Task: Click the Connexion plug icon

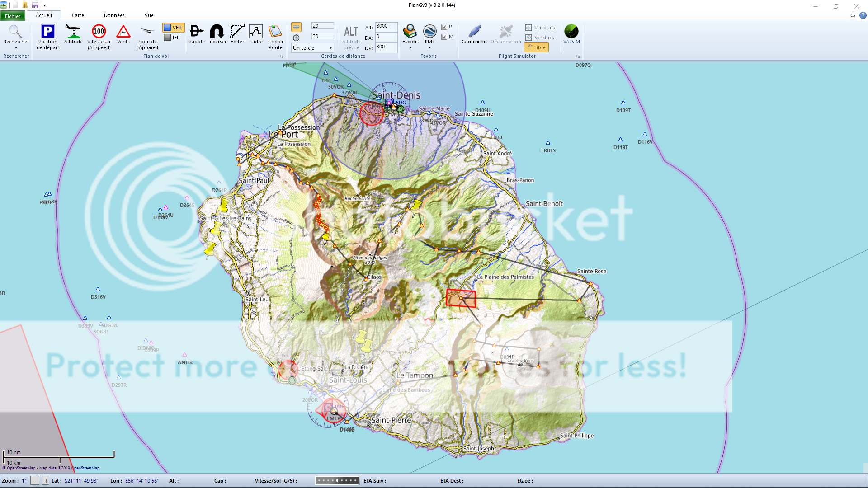Action: click(x=474, y=32)
